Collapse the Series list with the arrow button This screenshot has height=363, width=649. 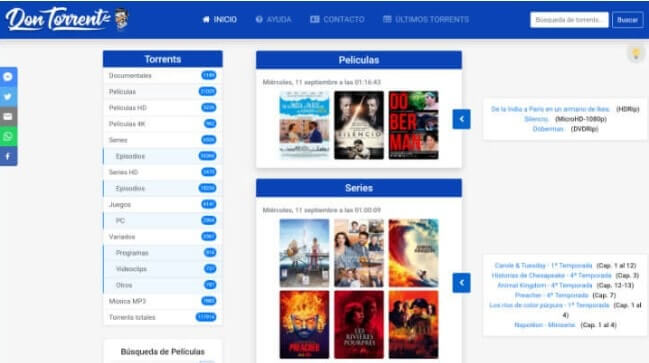click(461, 283)
